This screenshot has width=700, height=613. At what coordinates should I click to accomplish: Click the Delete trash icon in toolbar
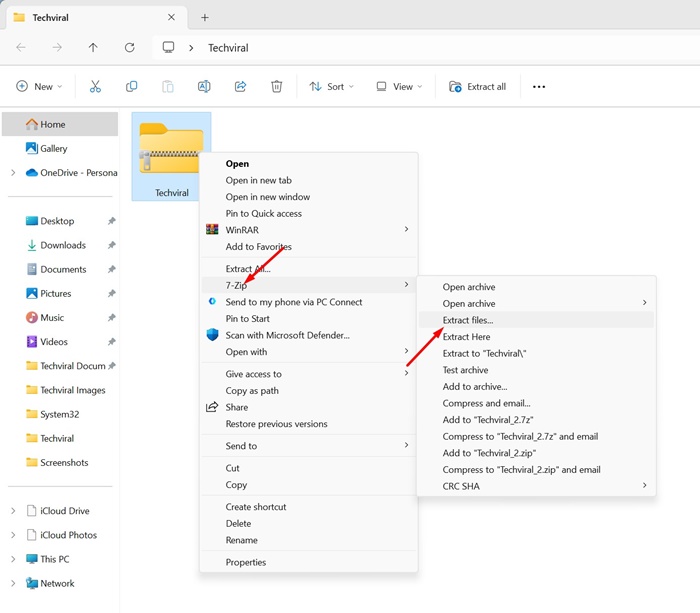tap(276, 87)
